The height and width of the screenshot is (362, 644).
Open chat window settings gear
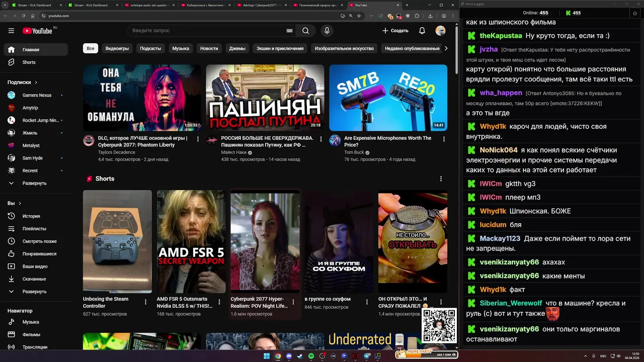point(635,13)
